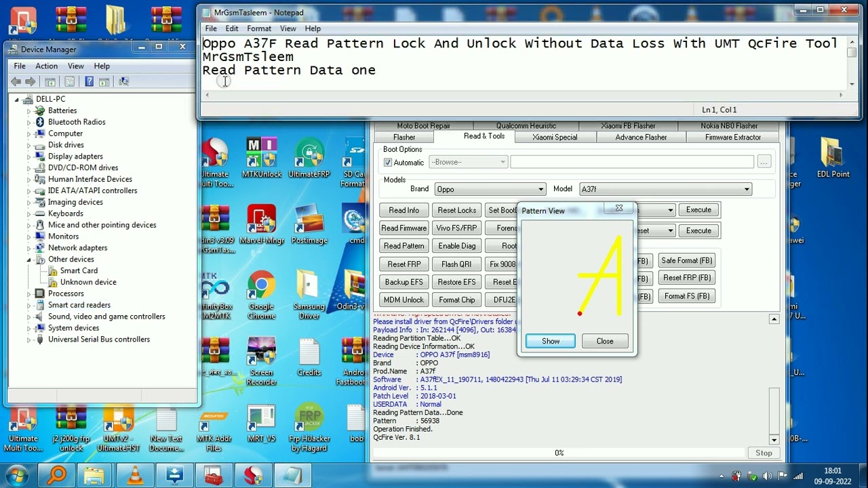Click Scan for hardware changes icon
The image size is (868, 488).
[123, 81]
